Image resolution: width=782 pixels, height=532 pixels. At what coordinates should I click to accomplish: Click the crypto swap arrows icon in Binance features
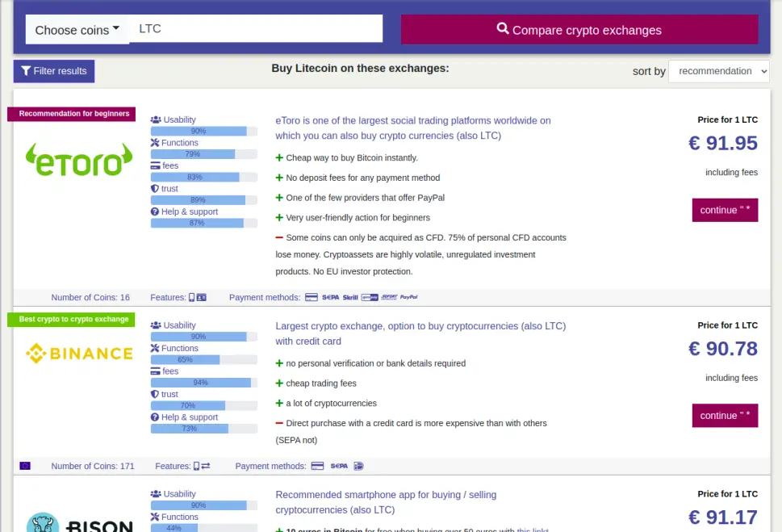(206, 466)
